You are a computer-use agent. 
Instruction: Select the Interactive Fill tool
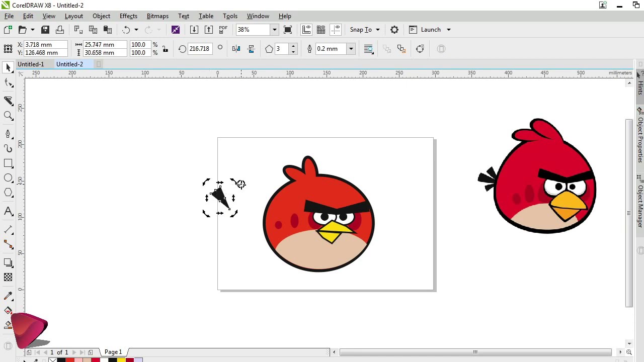click(8, 310)
